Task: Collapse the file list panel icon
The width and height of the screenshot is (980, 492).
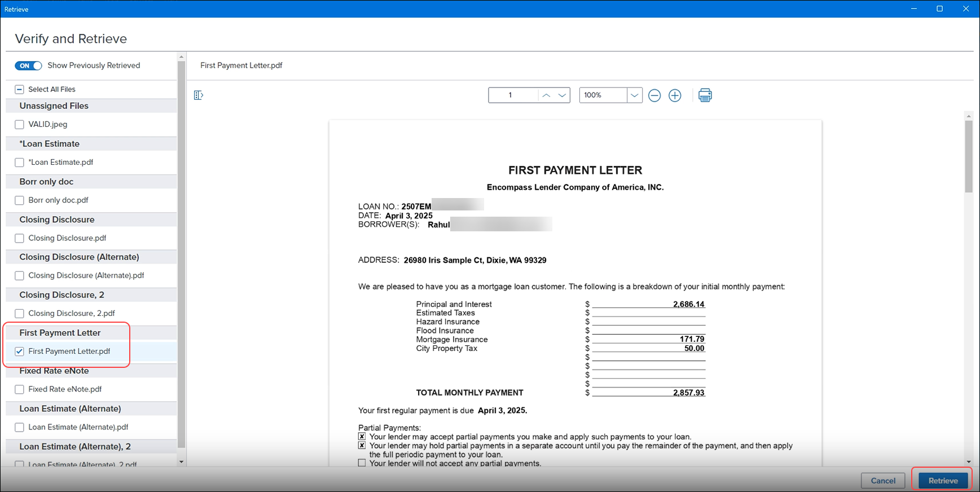Action: (x=198, y=95)
